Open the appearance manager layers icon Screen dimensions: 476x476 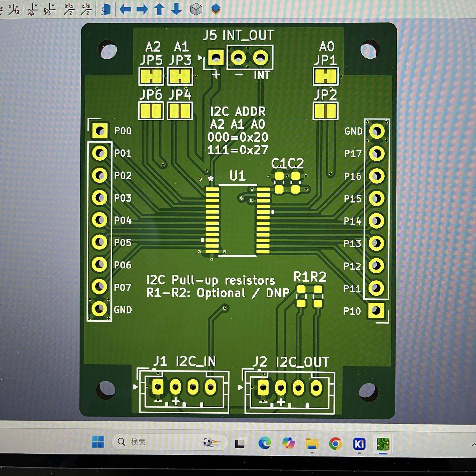(216, 9)
